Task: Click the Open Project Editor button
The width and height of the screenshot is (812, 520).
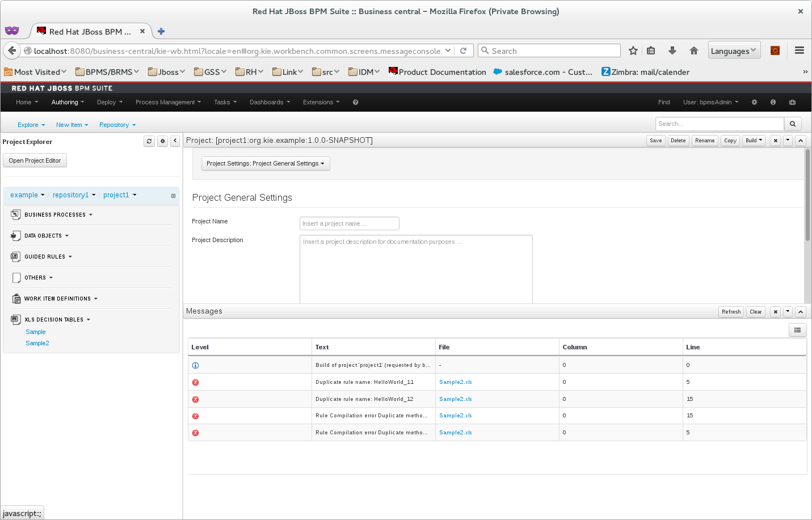Action: point(35,161)
